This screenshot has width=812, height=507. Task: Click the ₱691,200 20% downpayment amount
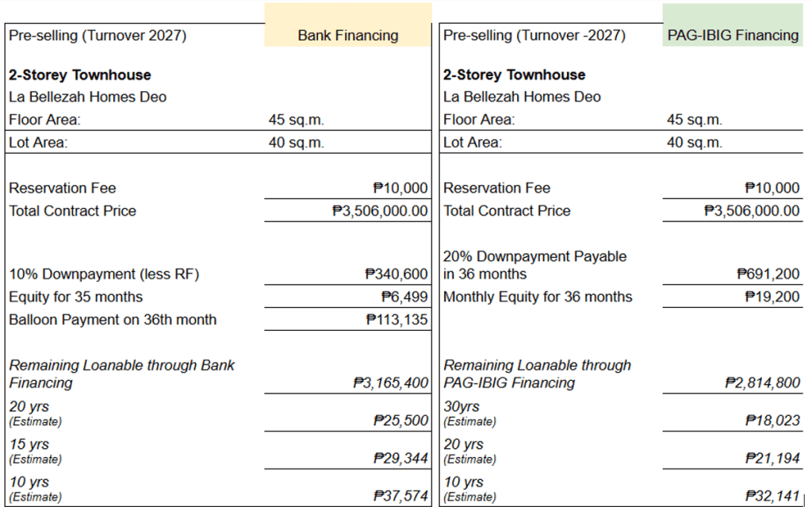(x=768, y=275)
